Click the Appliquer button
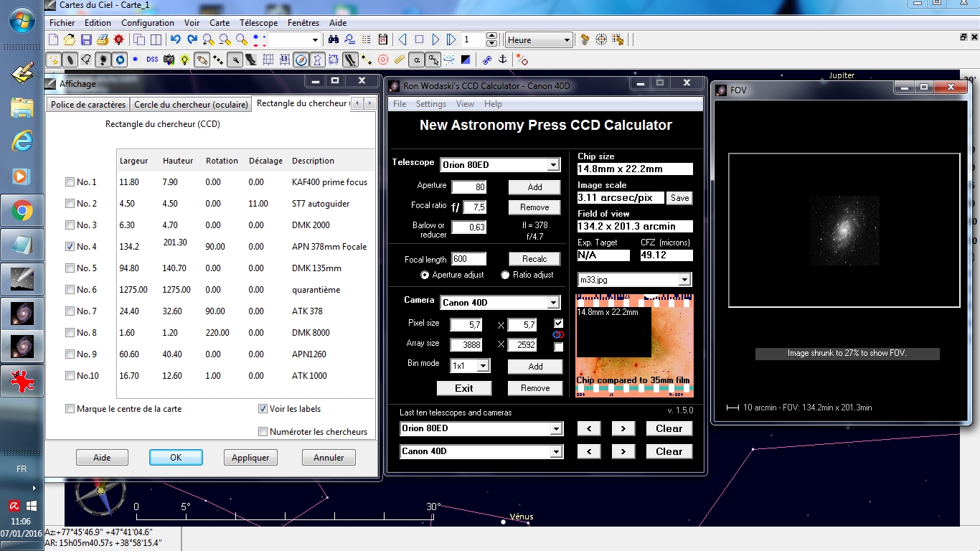This screenshot has width=980, height=551. coord(250,458)
